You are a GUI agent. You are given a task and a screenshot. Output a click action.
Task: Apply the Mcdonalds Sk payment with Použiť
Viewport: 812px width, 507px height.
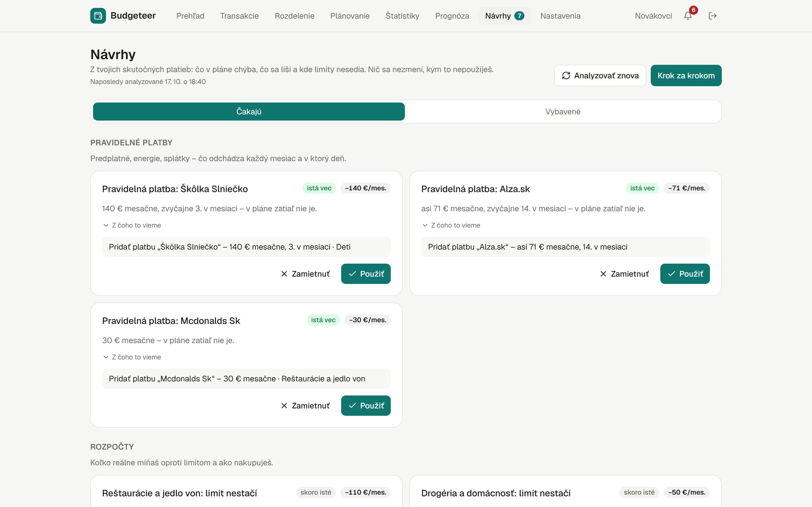366,406
